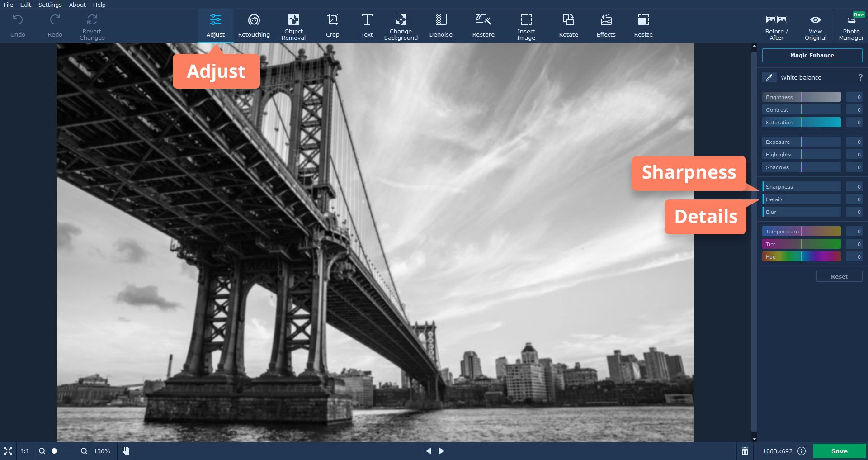Set zoom to 1:1
The image size is (868, 460).
click(25, 451)
